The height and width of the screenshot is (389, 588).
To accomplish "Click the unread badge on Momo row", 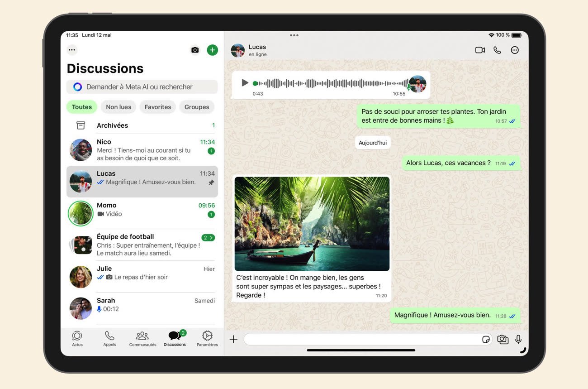I will (x=211, y=214).
